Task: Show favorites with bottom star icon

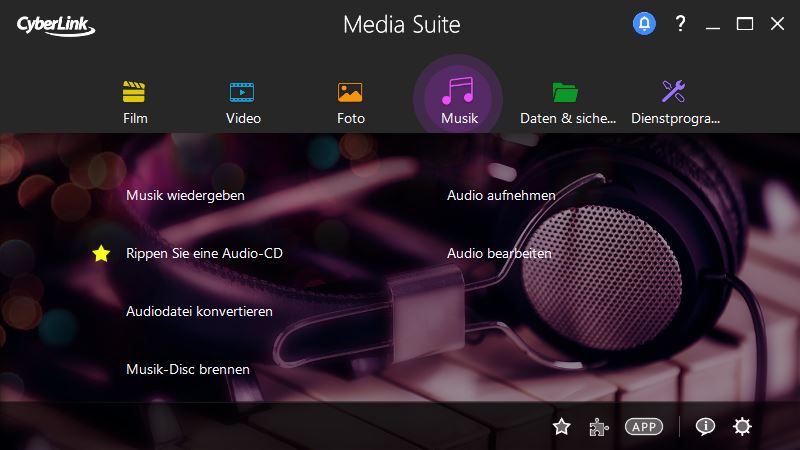Action: pyautogui.click(x=561, y=427)
